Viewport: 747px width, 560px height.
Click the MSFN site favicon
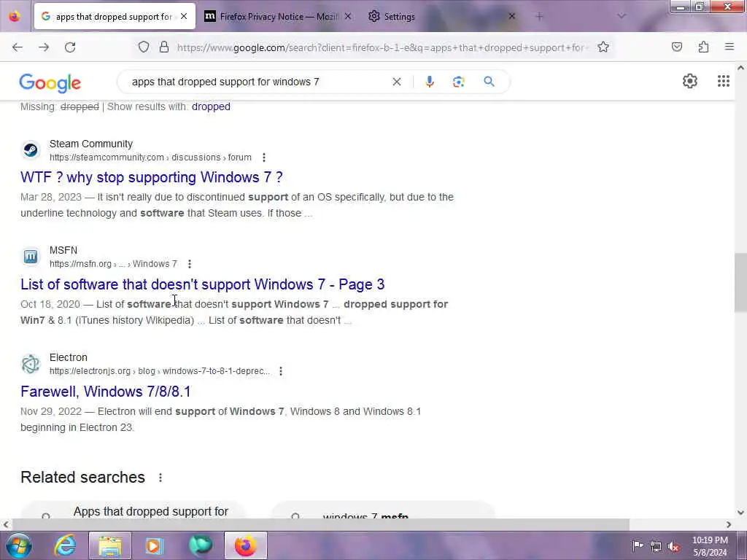point(31,257)
